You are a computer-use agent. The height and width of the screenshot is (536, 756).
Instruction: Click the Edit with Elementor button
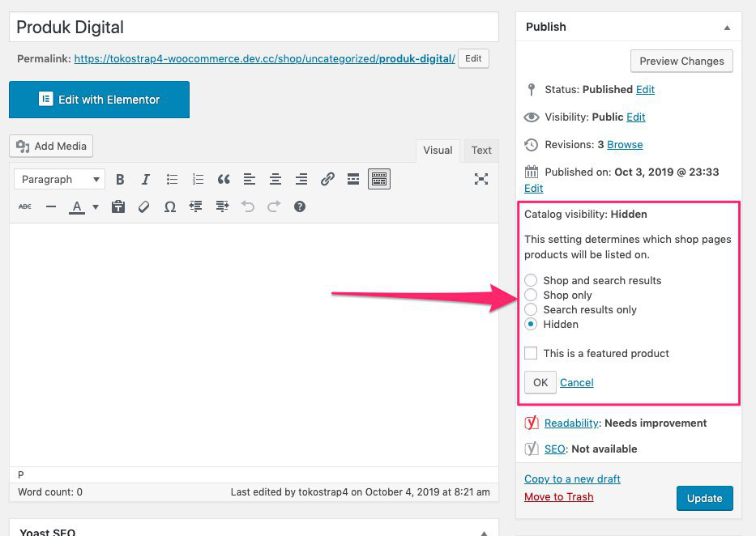(100, 100)
